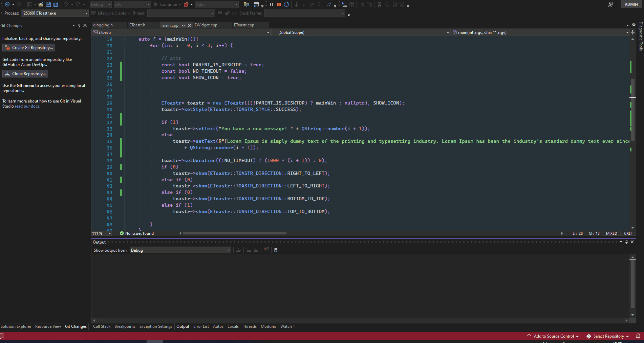Split editor window plus icon
This screenshot has width=644, height=343.
pyautogui.click(x=632, y=32)
